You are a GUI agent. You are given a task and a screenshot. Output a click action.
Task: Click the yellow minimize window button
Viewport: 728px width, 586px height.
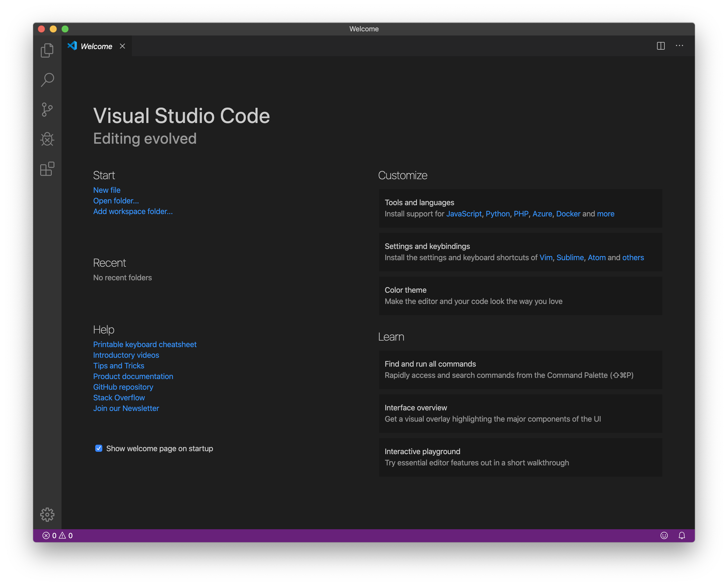click(x=53, y=29)
